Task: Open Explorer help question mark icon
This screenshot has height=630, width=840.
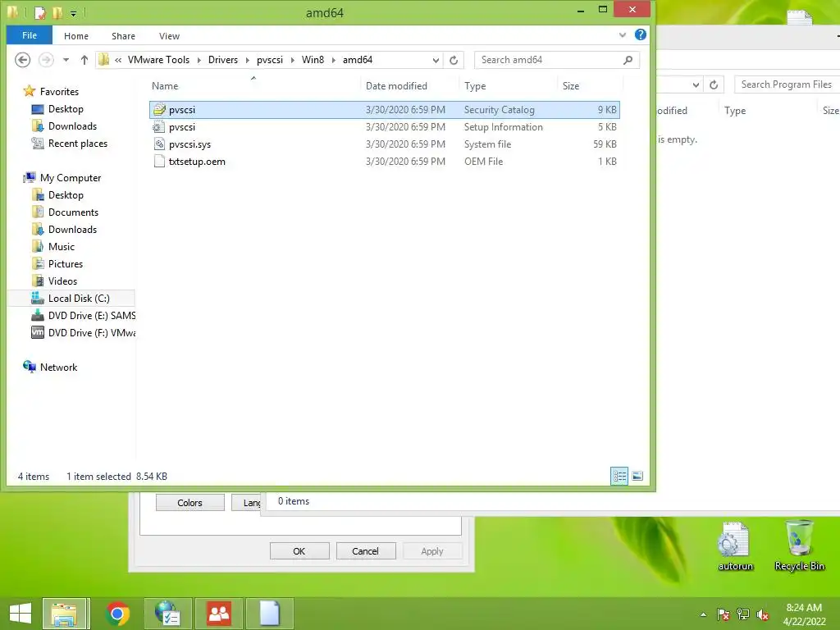Action: click(x=640, y=34)
